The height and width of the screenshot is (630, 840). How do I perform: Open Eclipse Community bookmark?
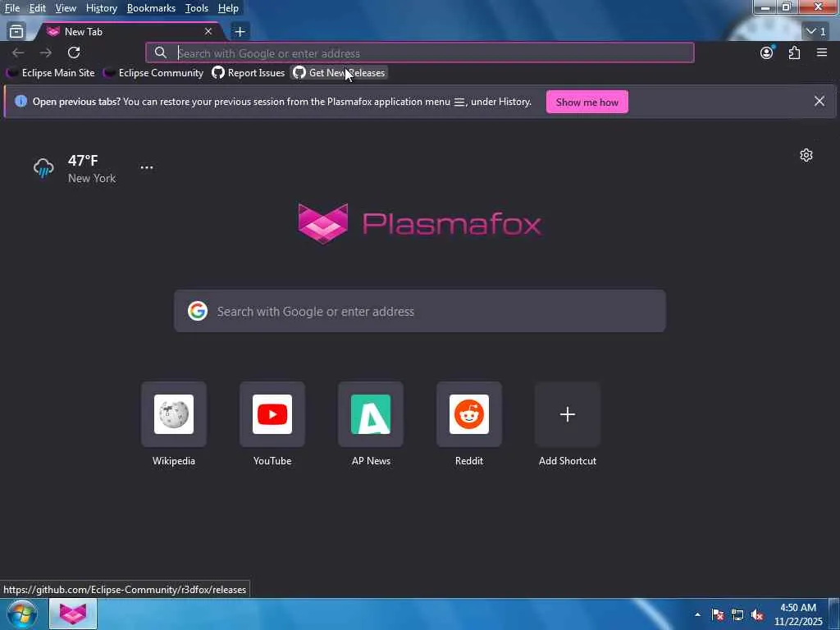153,73
